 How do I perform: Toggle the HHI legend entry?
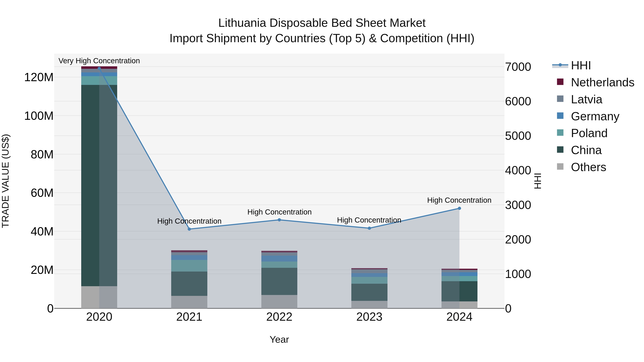572,65
